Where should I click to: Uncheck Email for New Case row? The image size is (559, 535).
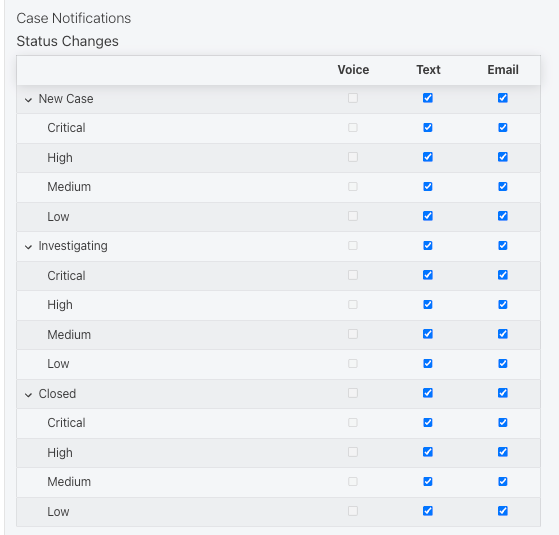pos(503,98)
